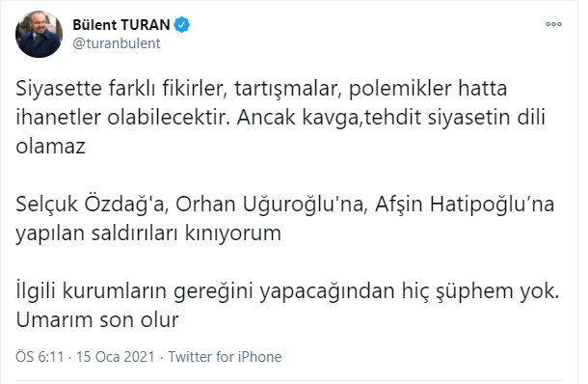Click the phrase Ancak kavga,tehdit
This screenshot has width=588, height=384.
point(330,118)
